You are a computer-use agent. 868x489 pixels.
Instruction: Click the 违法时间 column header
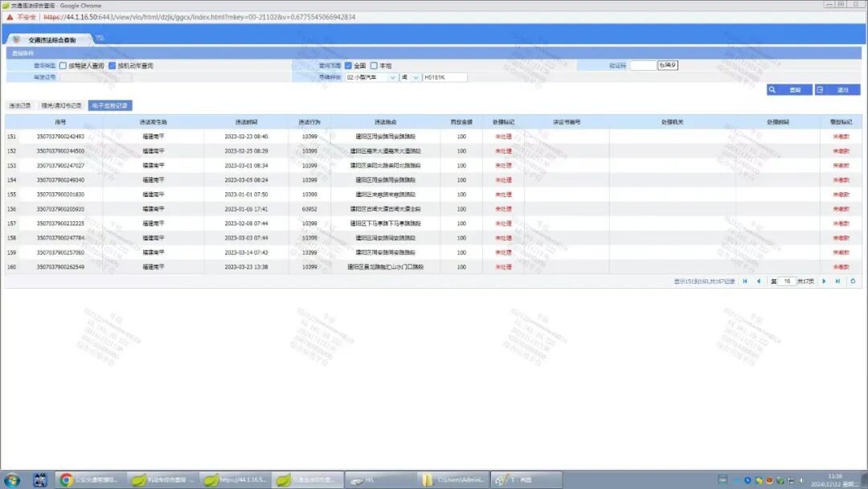tap(246, 121)
